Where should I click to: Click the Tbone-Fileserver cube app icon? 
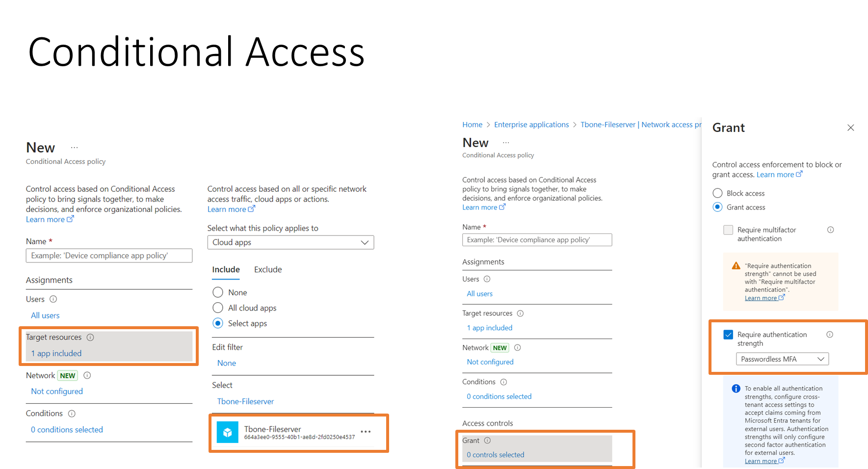click(x=228, y=432)
